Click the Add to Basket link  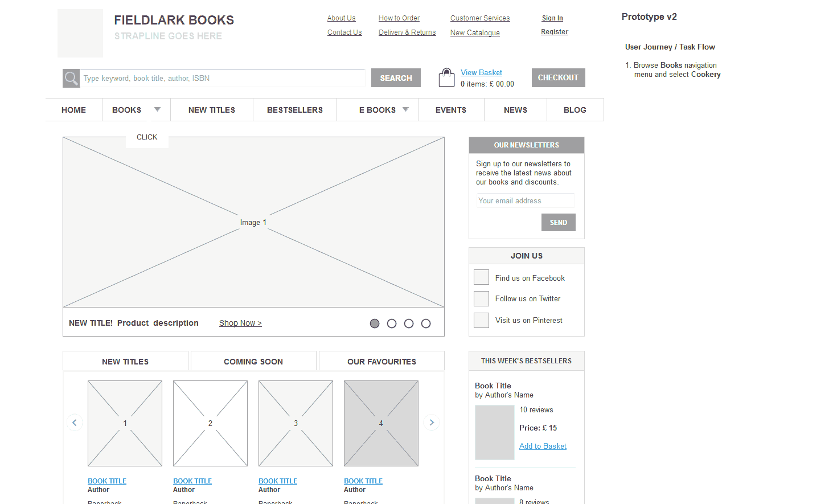point(542,446)
